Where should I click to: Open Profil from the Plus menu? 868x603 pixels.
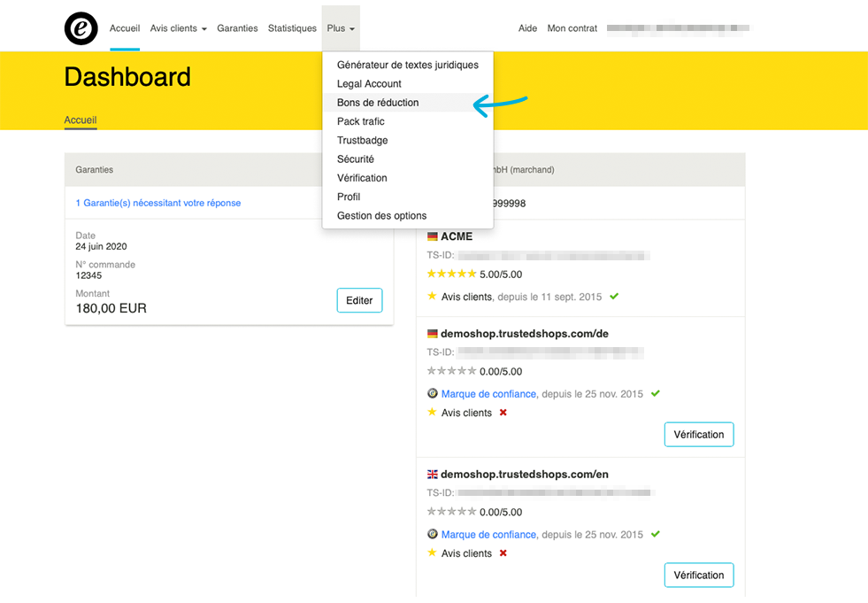pyautogui.click(x=407, y=197)
